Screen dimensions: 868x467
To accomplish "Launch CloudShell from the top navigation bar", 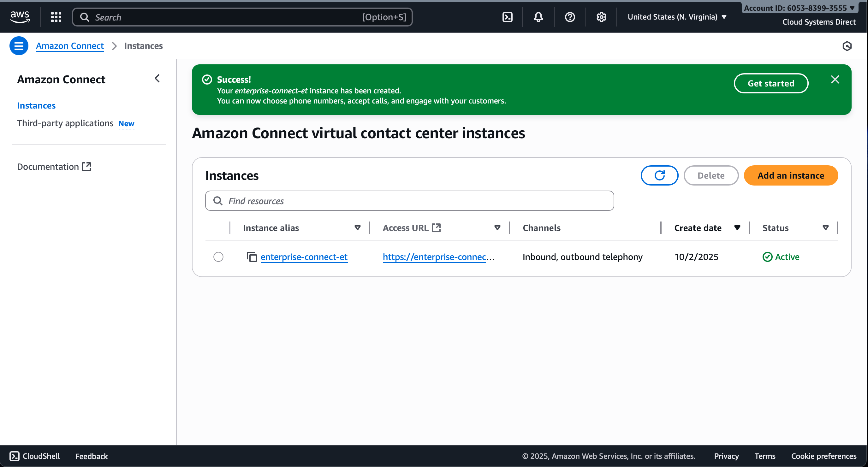I will click(507, 17).
